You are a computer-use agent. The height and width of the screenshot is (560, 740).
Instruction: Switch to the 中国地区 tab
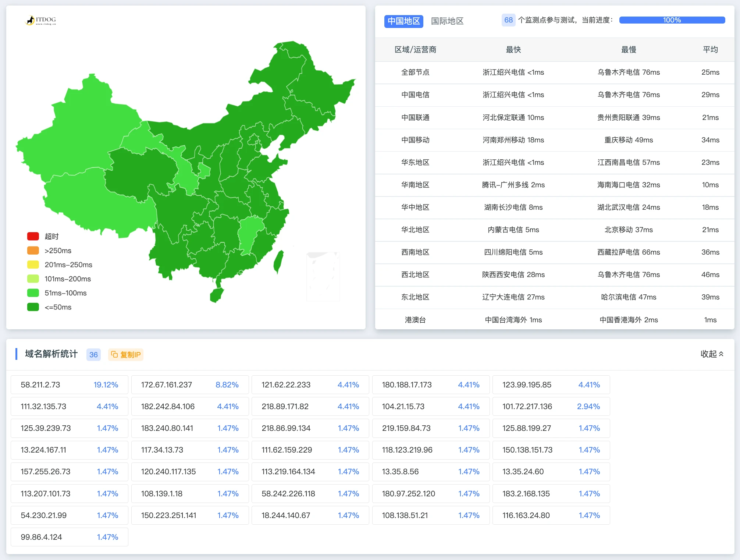pyautogui.click(x=403, y=21)
